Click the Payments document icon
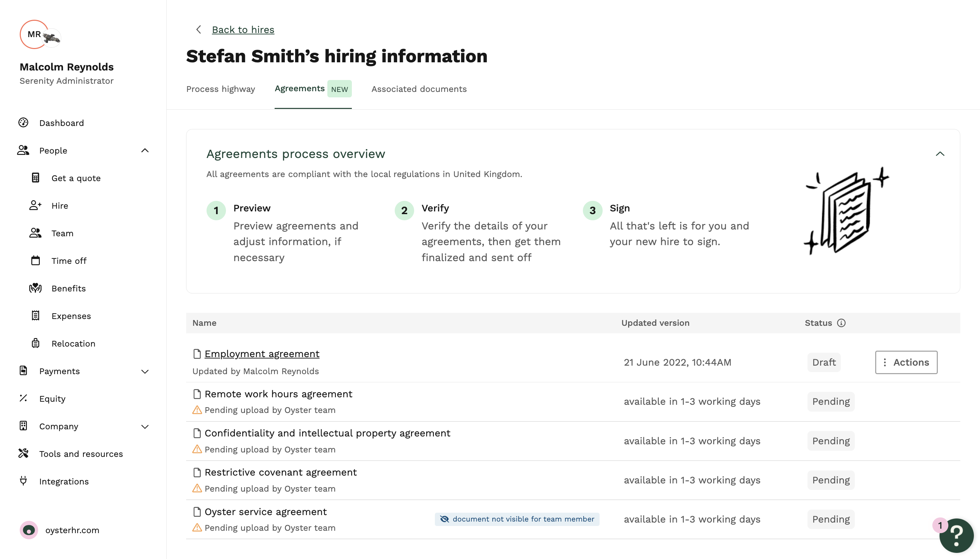980x559 pixels. pyautogui.click(x=23, y=371)
